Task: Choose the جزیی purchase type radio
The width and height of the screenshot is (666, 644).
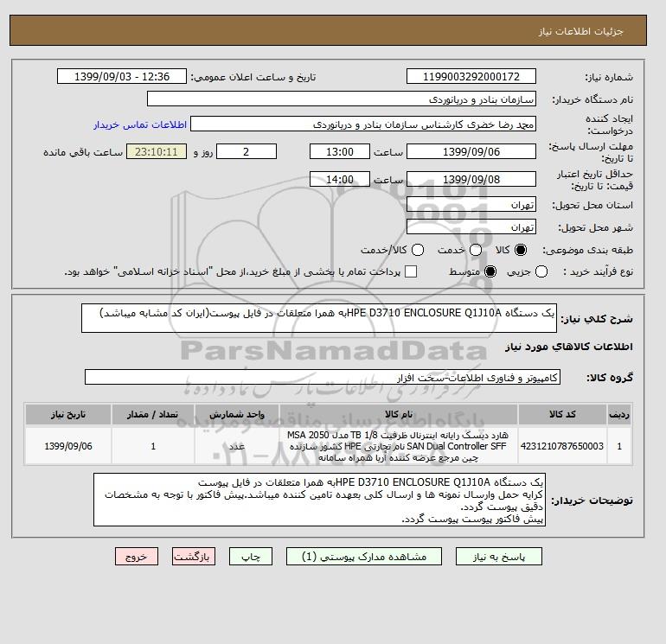Action: pos(541,271)
